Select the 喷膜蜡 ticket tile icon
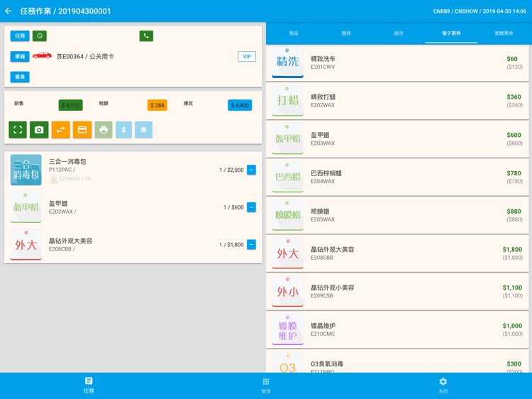 click(288, 215)
